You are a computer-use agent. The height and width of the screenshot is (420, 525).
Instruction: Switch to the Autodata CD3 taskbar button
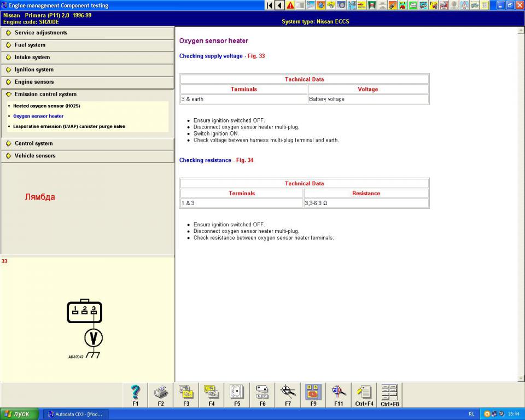coord(75,414)
